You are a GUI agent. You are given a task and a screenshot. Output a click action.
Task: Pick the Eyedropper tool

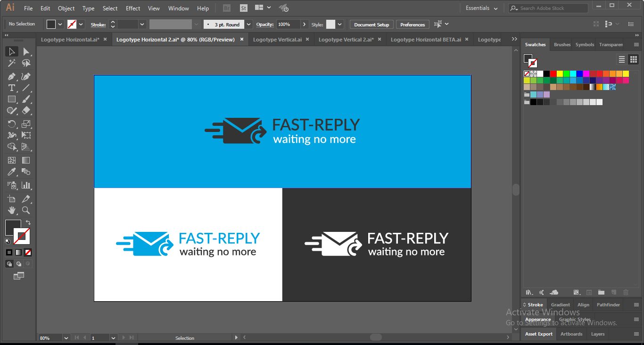point(12,172)
